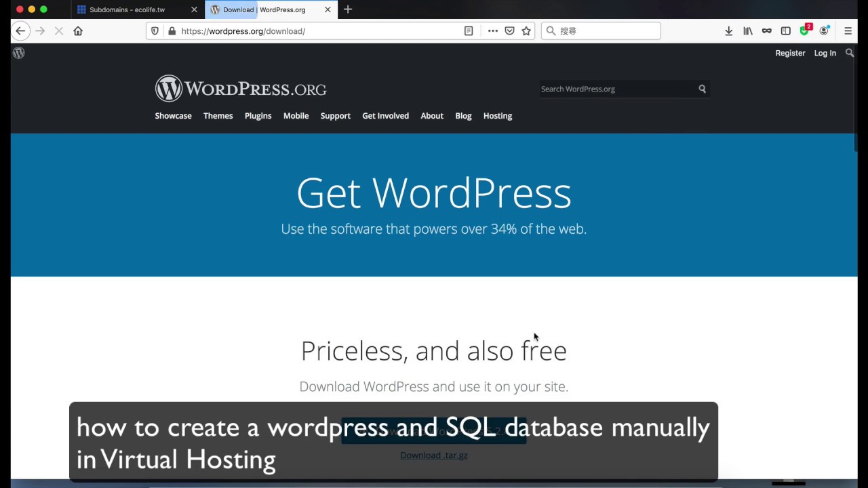Image resolution: width=868 pixels, height=488 pixels.
Task: Toggle the sidebar panel icon
Action: tap(786, 30)
